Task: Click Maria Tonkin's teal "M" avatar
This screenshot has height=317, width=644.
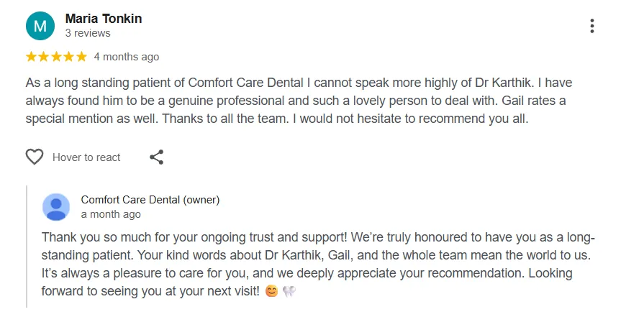Action: [40, 26]
